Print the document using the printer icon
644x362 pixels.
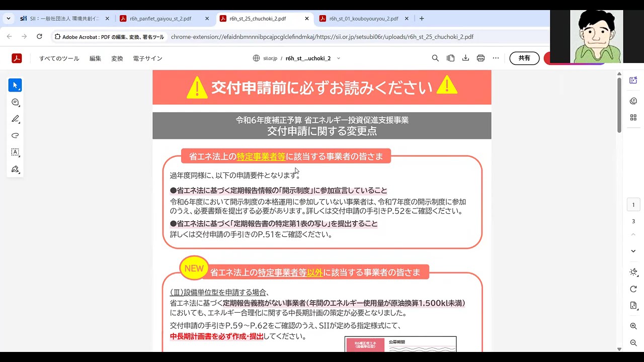(x=480, y=58)
